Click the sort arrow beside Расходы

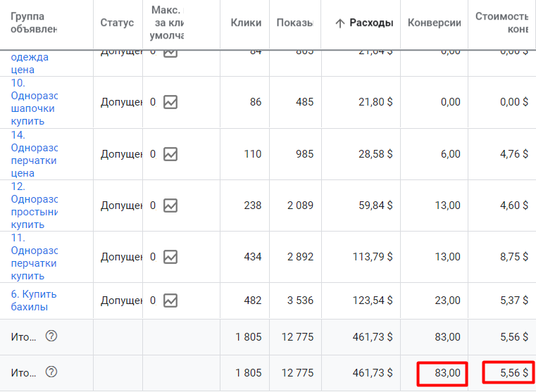click(x=340, y=23)
